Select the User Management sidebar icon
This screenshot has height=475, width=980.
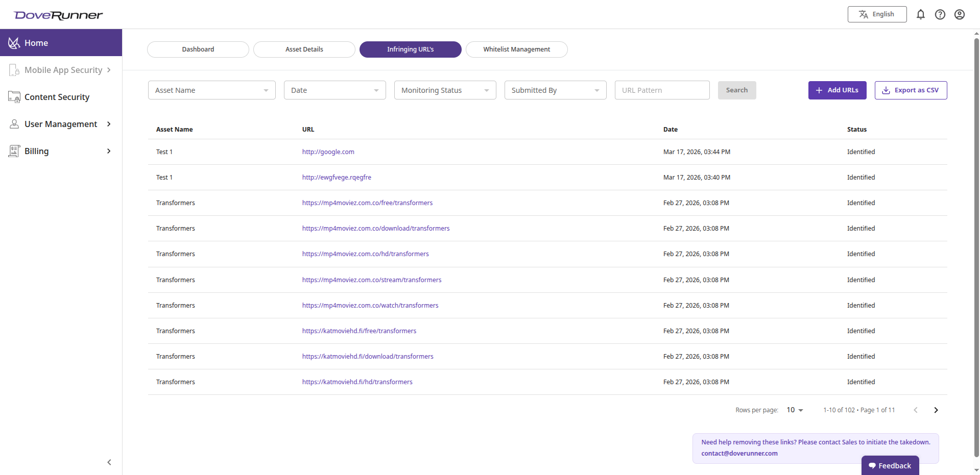[x=14, y=123]
